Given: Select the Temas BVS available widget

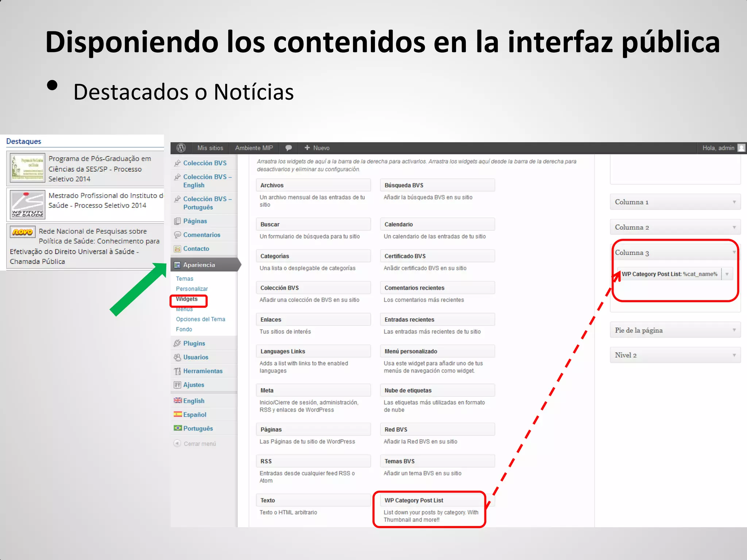Looking at the screenshot, I should tap(437, 461).
